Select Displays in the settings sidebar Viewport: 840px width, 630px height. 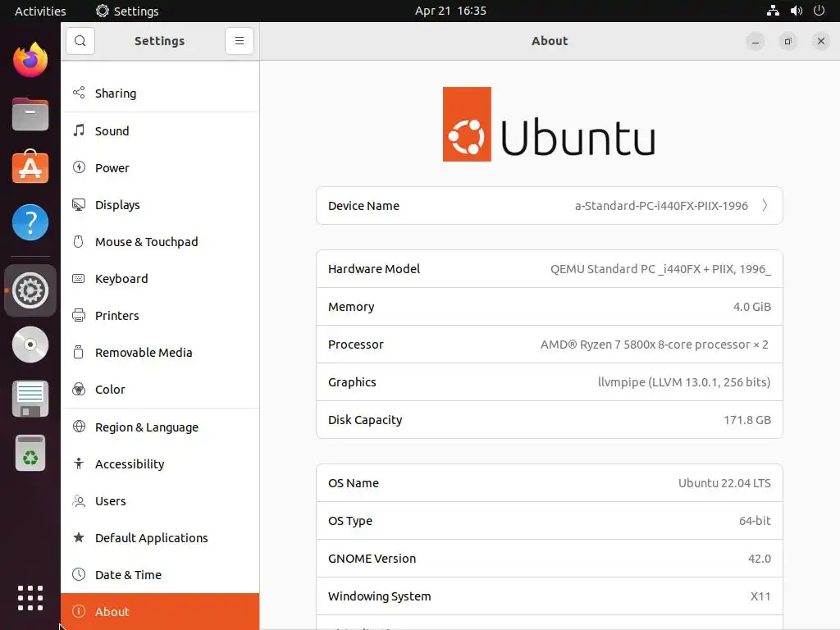pos(117,205)
